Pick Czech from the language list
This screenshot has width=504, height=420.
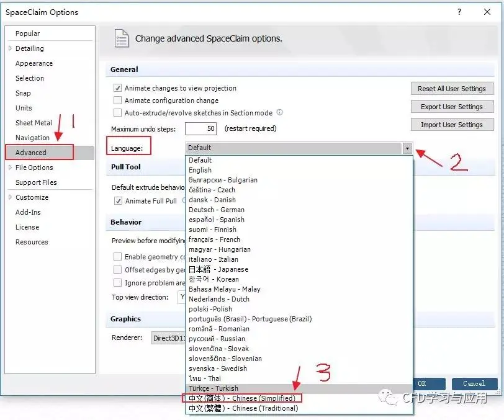tap(299, 190)
